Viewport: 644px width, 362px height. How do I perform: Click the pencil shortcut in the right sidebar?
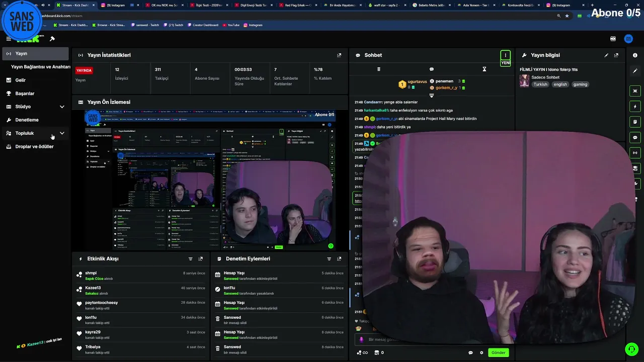pos(635,71)
